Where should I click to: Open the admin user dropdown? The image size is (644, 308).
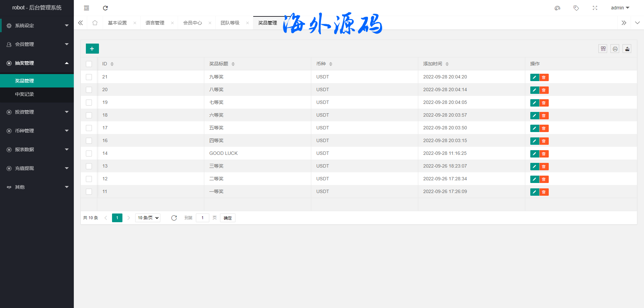point(620,8)
